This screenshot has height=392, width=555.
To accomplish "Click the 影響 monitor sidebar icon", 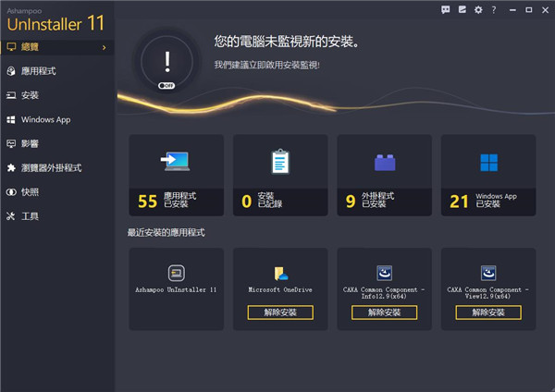I will click(11, 143).
